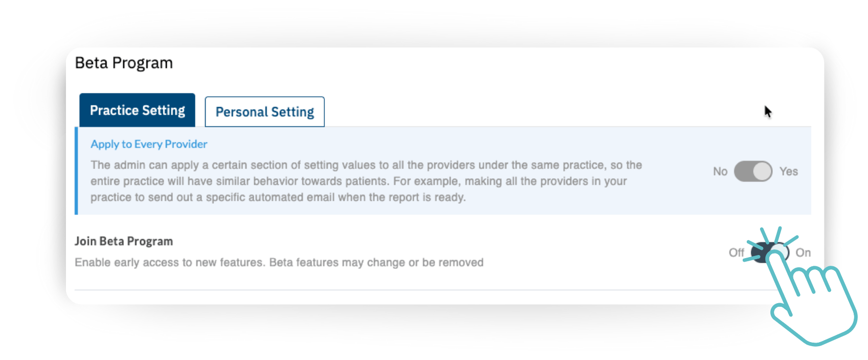Click the No label beside provider toggle
868x360 pixels.
pyautogui.click(x=720, y=172)
